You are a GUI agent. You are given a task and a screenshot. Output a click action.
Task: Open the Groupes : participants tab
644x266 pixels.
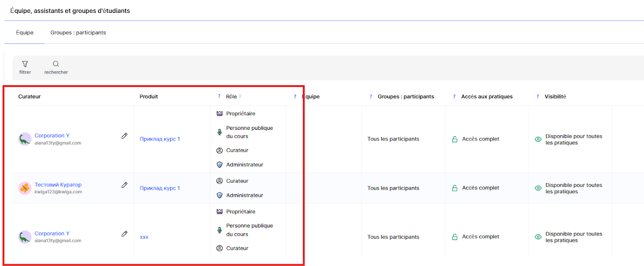(78, 33)
